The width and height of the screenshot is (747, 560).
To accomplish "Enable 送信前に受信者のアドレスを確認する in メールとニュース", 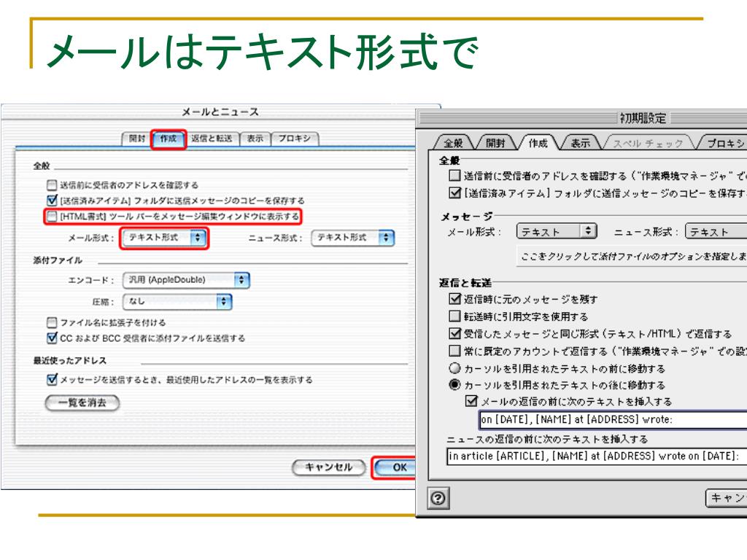I will tap(52, 184).
